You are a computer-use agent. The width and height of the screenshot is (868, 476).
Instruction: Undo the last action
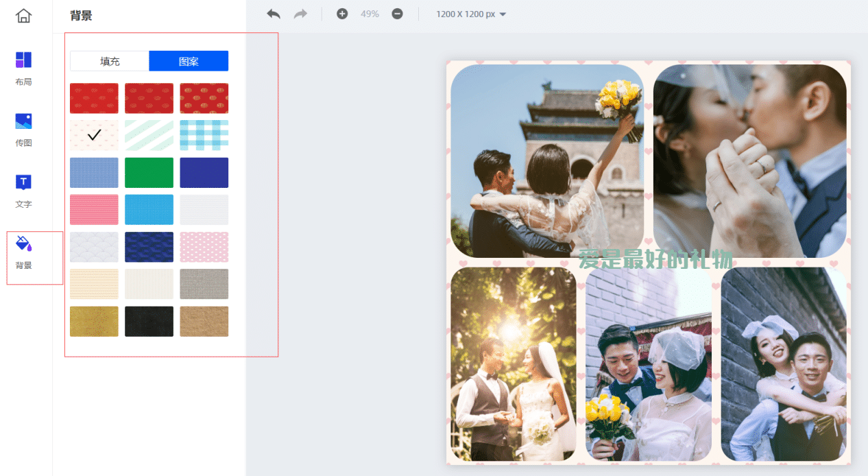tap(274, 14)
